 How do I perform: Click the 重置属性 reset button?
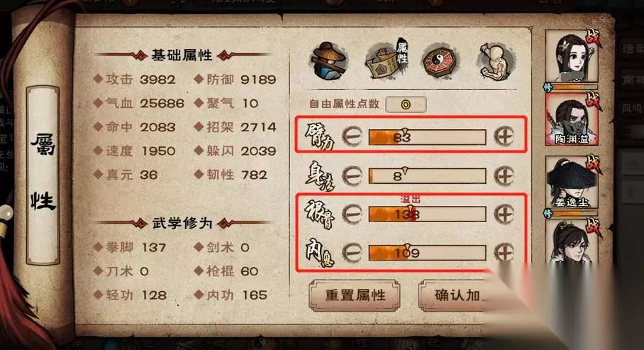355,295
